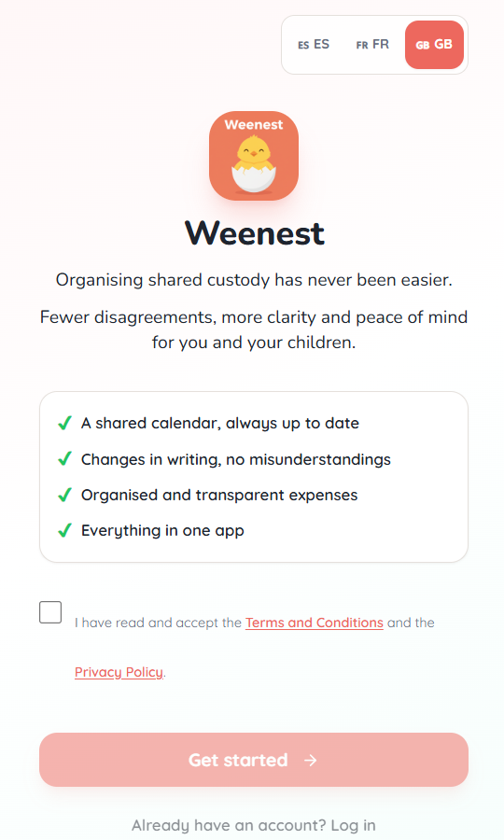Click the 'I have read and accept' label
504x840 pixels.
point(158,623)
